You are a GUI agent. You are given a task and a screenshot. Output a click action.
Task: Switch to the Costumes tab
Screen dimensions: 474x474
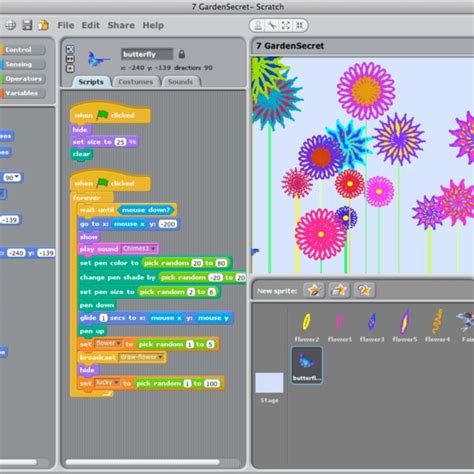[136, 82]
